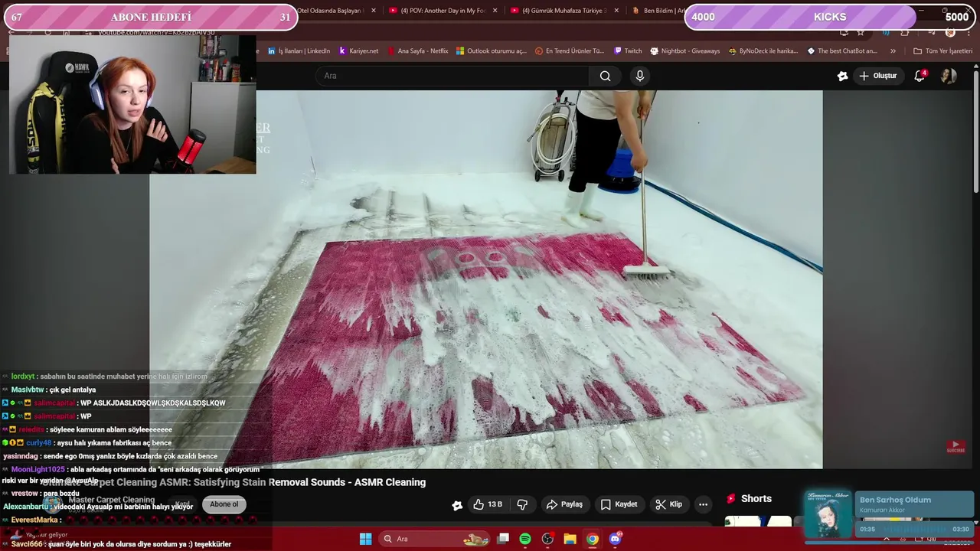Open File Explorer from taskbar
This screenshot has height=551, width=980.
[570, 539]
